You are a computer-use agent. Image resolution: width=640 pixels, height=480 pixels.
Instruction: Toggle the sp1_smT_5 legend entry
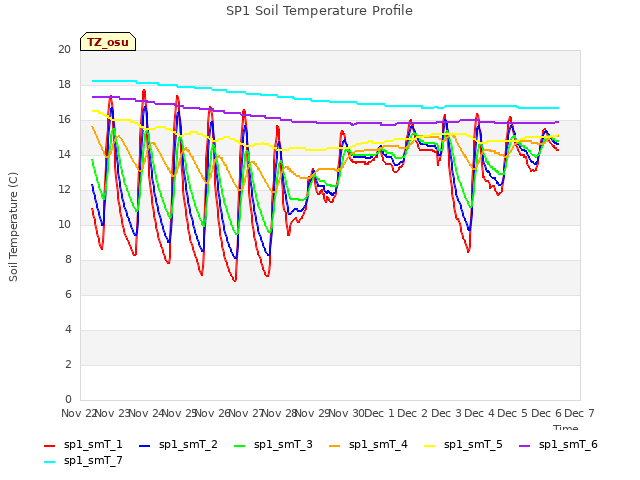click(463, 445)
